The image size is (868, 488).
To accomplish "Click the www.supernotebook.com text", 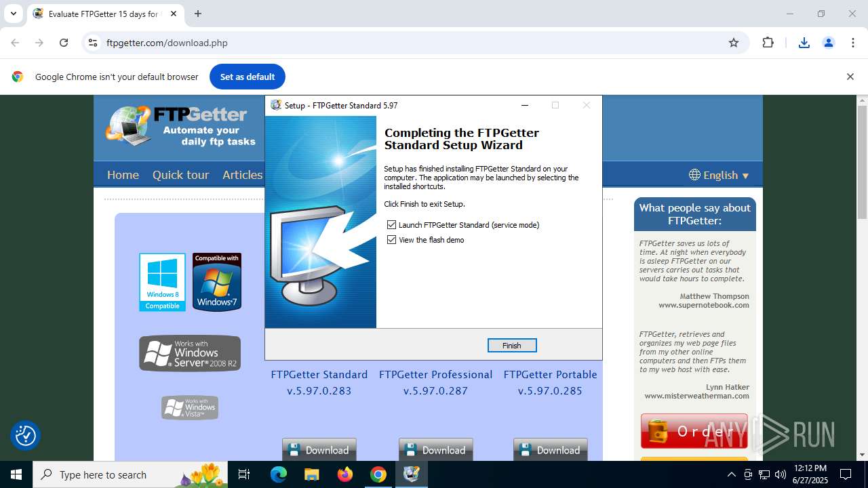I will [x=704, y=305].
